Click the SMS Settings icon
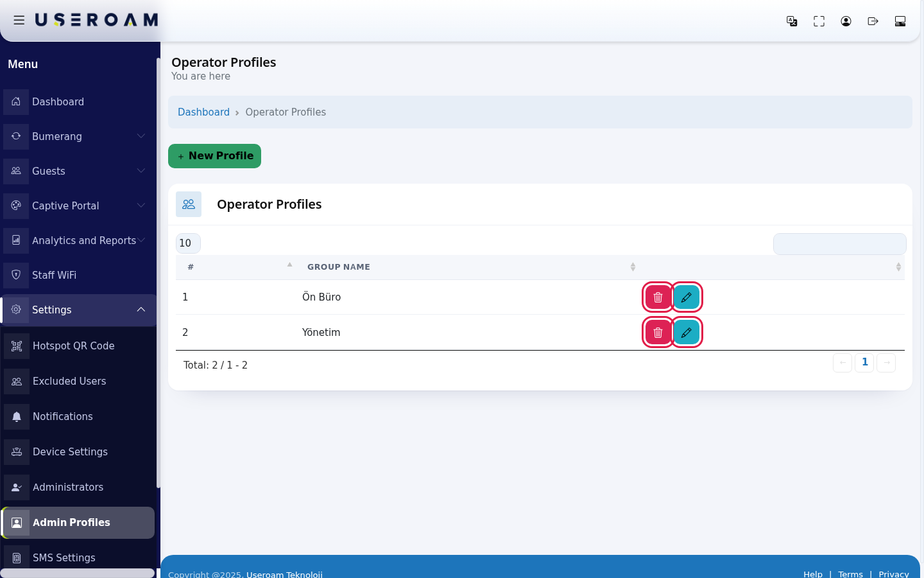Viewport: 924px width, 578px height. [x=17, y=557]
